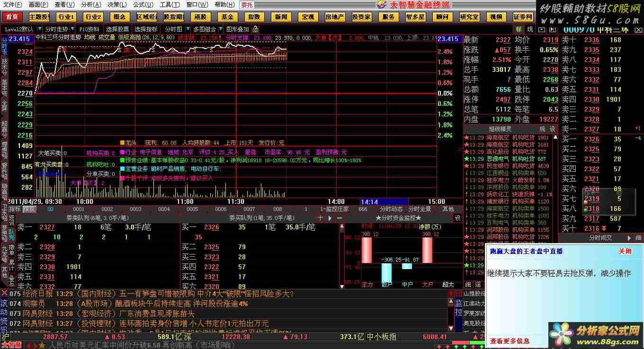Expand the 分时走势 dropdown arrow
Screen dimensions: 644x349
(x=72, y=29)
